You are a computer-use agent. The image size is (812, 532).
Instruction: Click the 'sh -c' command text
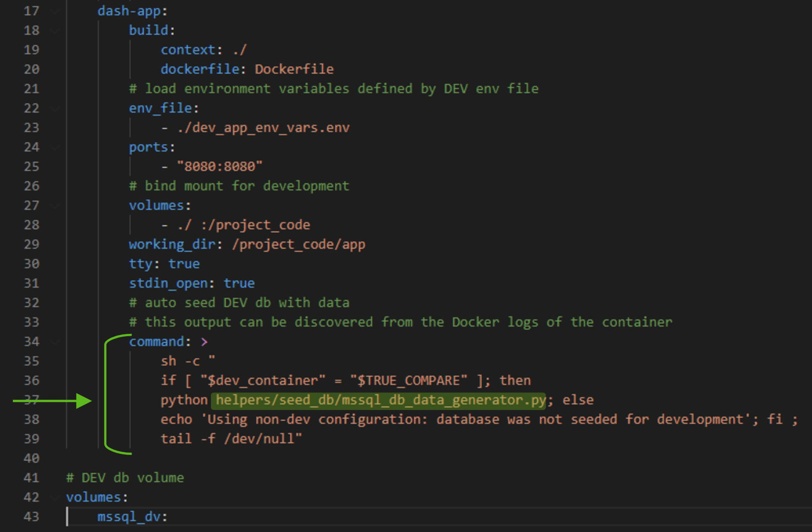coord(180,361)
